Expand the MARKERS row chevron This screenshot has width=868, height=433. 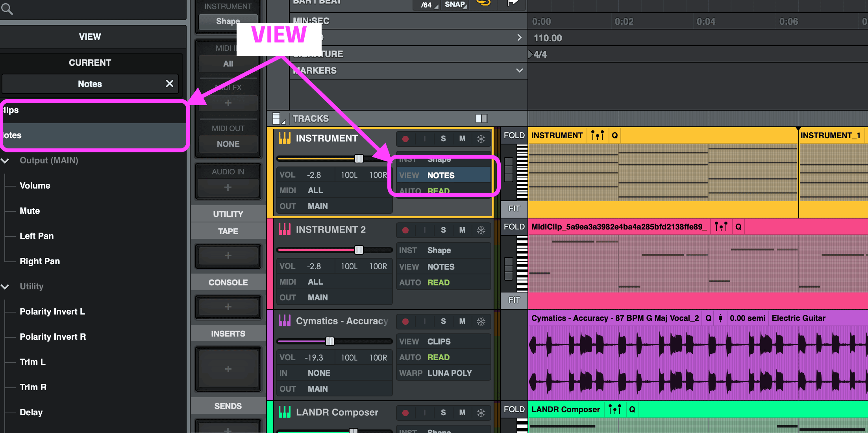(x=519, y=70)
